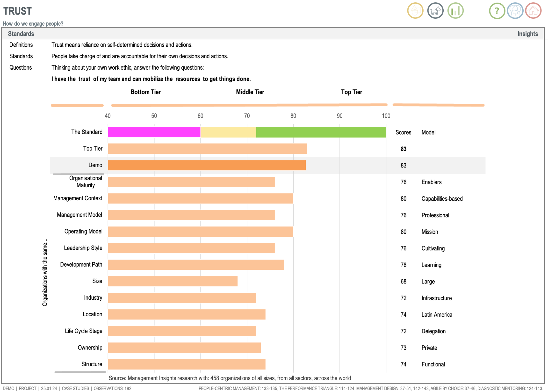Select the Standards row label below Definitions
This screenshot has width=548, height=392.
[21, 56]
